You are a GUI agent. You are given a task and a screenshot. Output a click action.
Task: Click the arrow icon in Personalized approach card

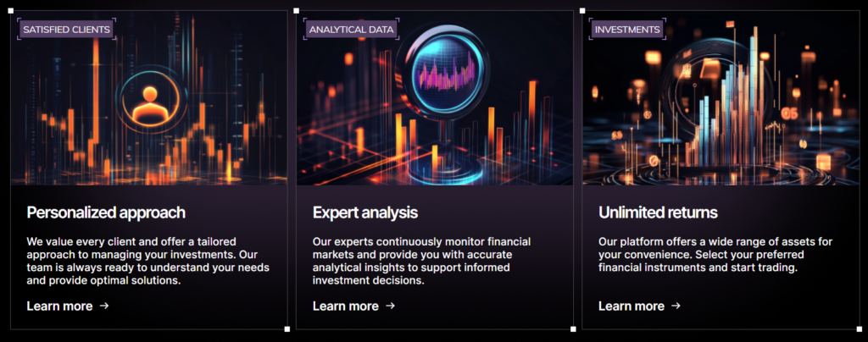pos(104,306)
